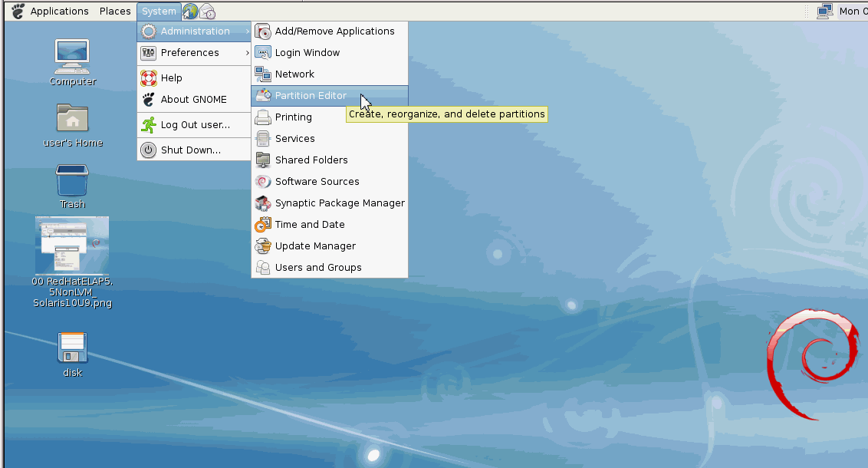Image resolution: width=868 pixels, height=468 pixels.
Task: Select Shared Folders entry
Action: tap(330, 160)
